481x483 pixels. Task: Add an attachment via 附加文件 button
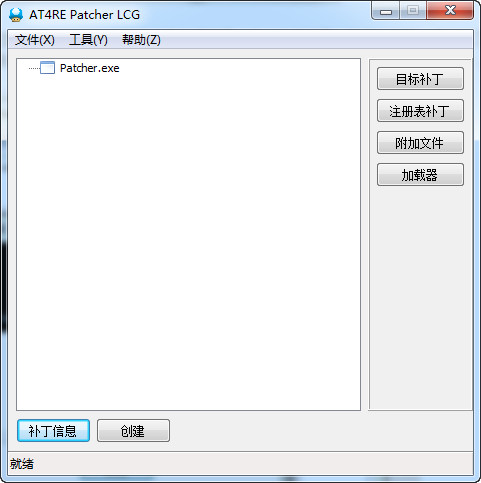(420, 143)
